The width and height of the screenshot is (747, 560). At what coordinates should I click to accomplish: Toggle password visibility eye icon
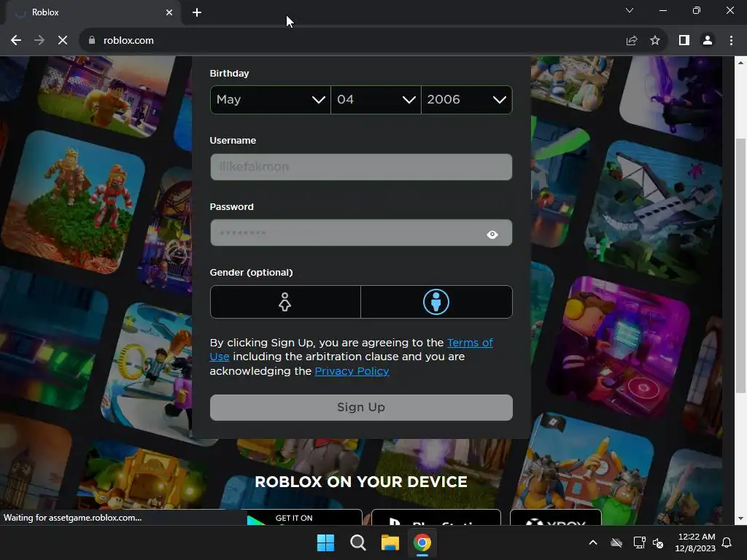492,234
